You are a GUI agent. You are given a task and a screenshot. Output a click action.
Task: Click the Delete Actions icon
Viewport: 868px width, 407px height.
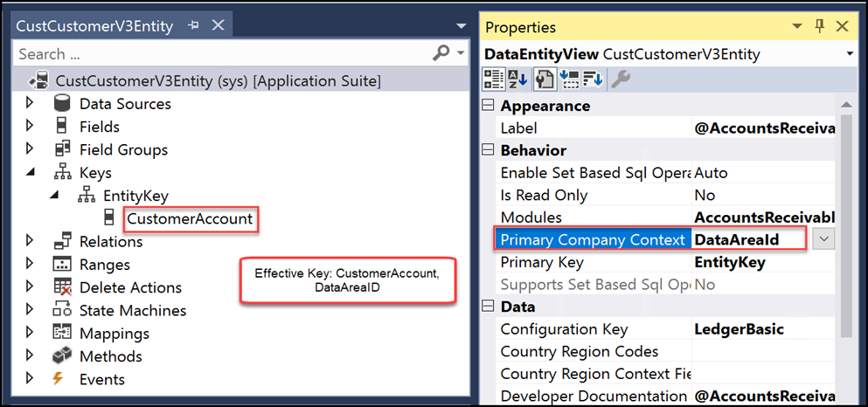(62, 287)
